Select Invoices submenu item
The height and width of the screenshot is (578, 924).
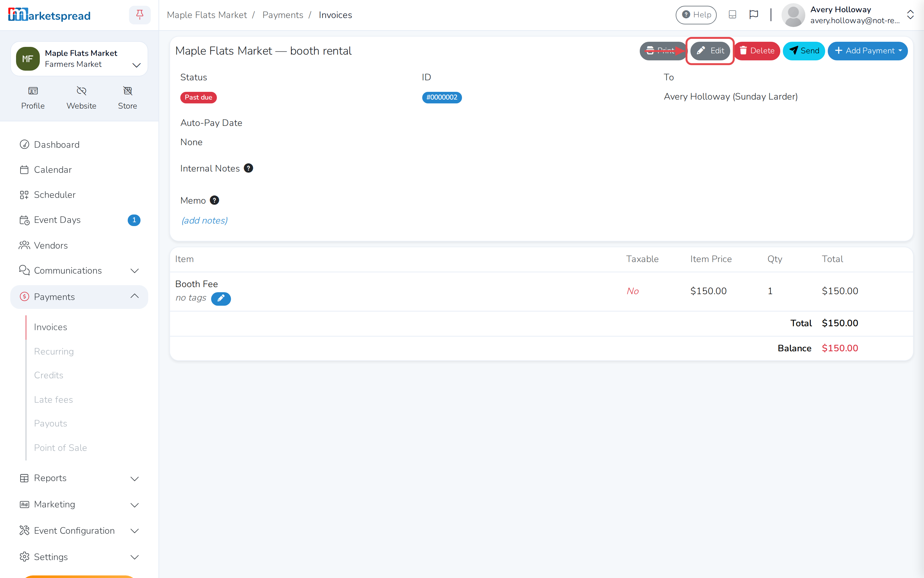(50, 327)
